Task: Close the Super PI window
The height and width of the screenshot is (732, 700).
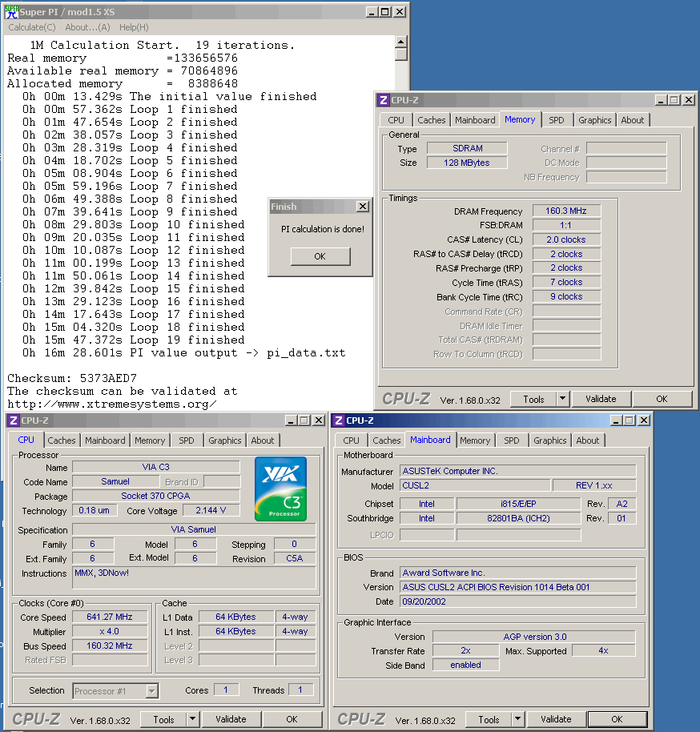Action: click(x=400, y=12)
